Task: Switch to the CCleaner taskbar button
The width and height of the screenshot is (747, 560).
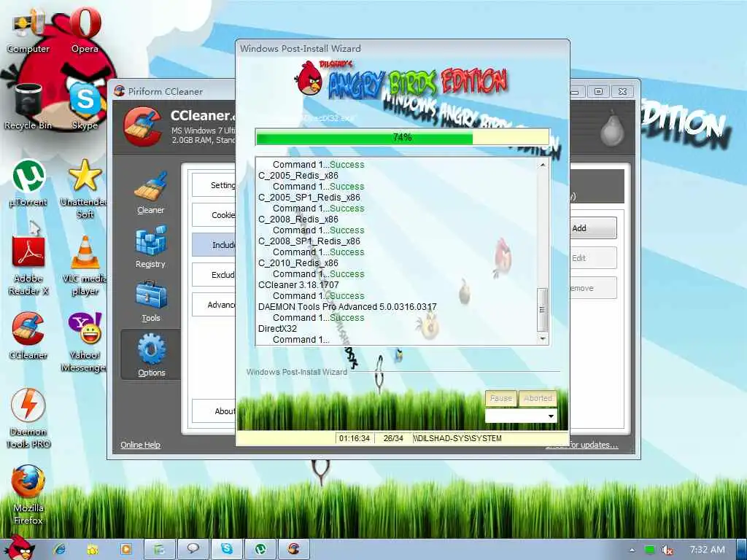Action: (x=293, y=550)
